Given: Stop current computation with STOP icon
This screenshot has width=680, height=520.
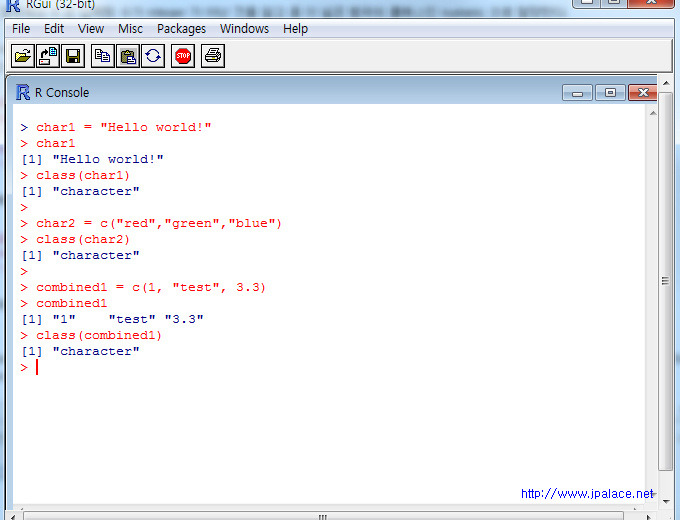Looking at the screenshot, I should coord(183,56).
